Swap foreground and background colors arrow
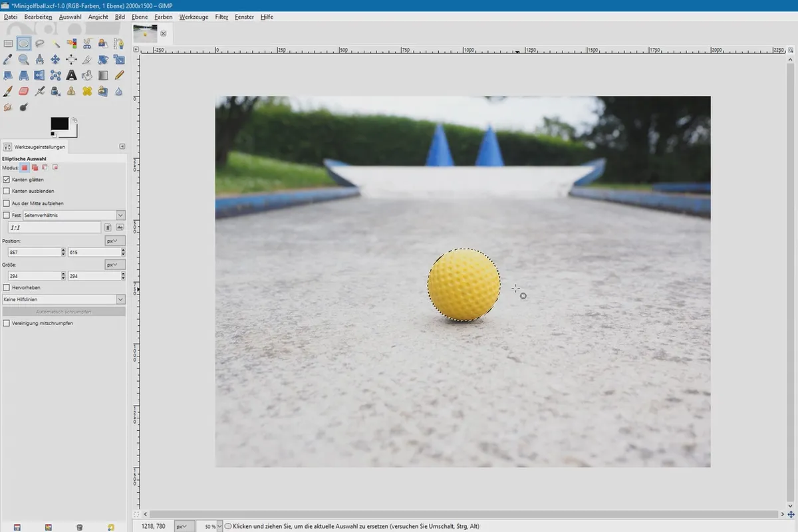The height and width of the screenshot is (532, 798). click(x=74, y=120)
